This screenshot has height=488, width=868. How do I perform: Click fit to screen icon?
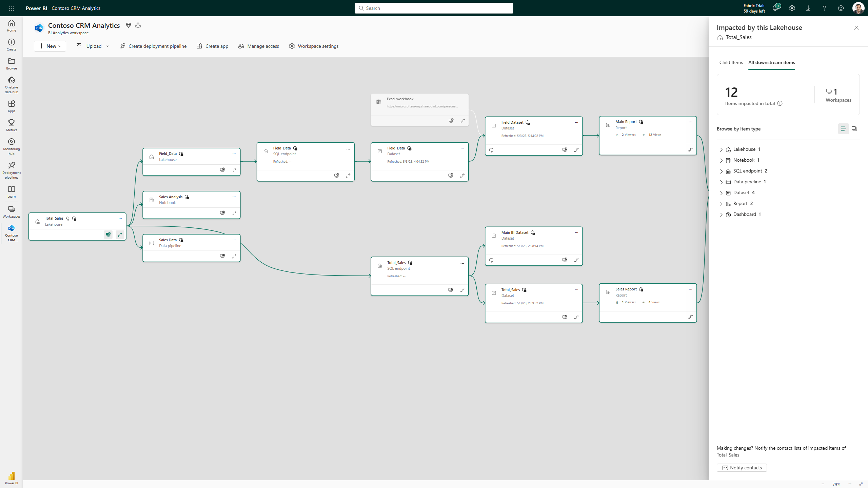[x=861, y=484]
